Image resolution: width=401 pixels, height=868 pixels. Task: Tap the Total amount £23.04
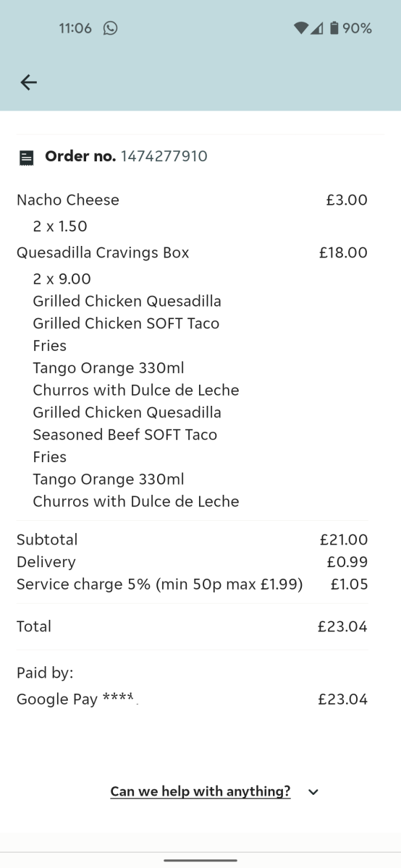[342, 626]
